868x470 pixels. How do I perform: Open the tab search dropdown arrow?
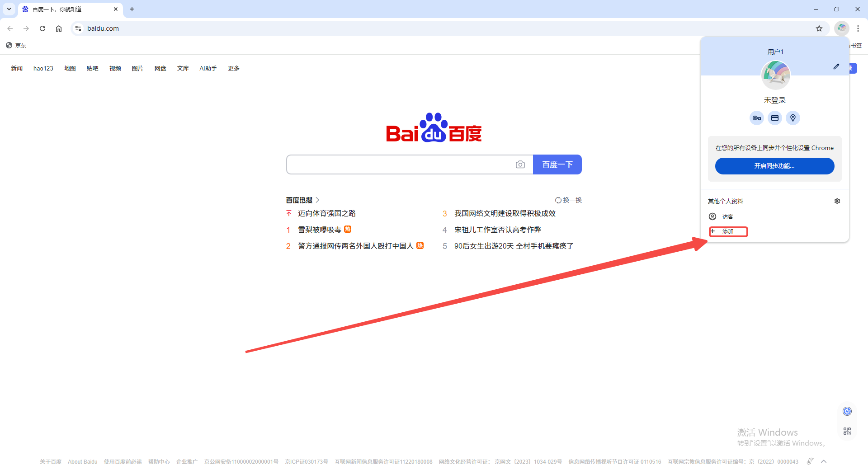click(x=9, y=9)
